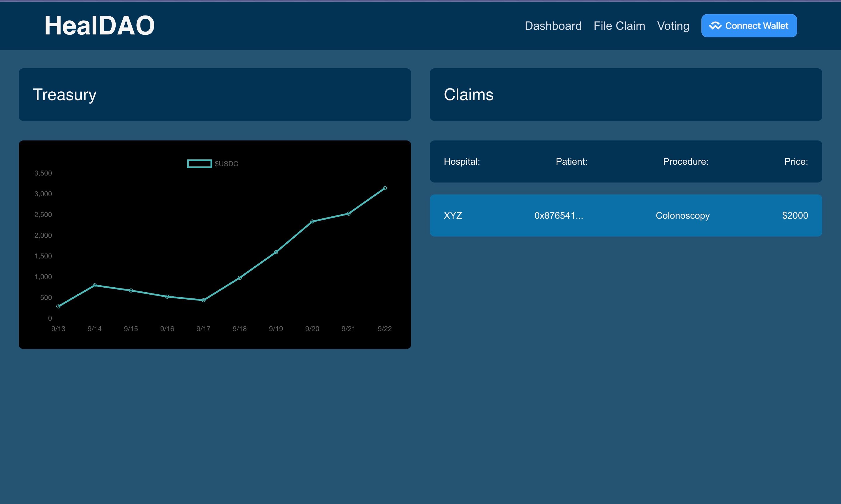Click the 9/22 data point on chart
Screen dimensions: 841x504
(385, 188)
